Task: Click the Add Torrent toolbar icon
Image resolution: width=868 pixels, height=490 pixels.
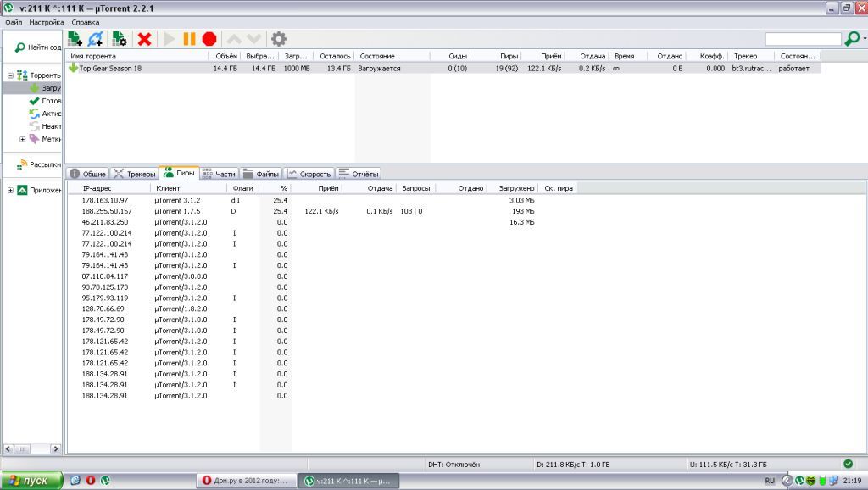Action: point(75,39)
